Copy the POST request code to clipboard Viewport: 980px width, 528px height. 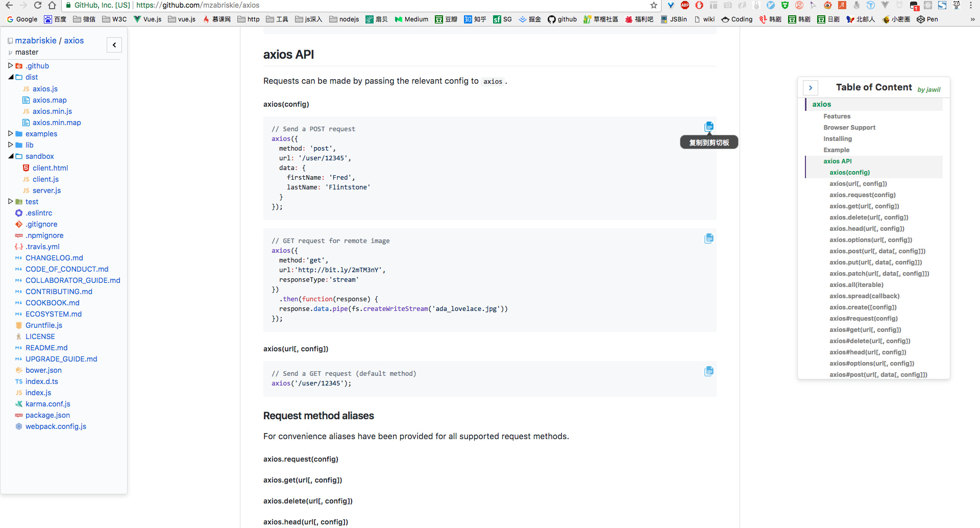click(709, 126)
